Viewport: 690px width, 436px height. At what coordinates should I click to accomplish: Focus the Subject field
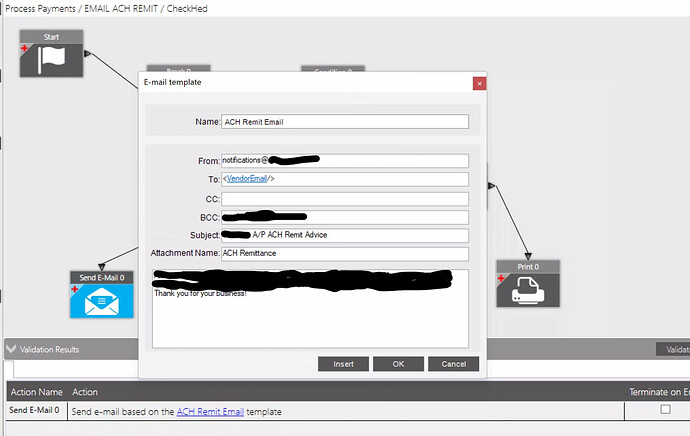(345, 235)
